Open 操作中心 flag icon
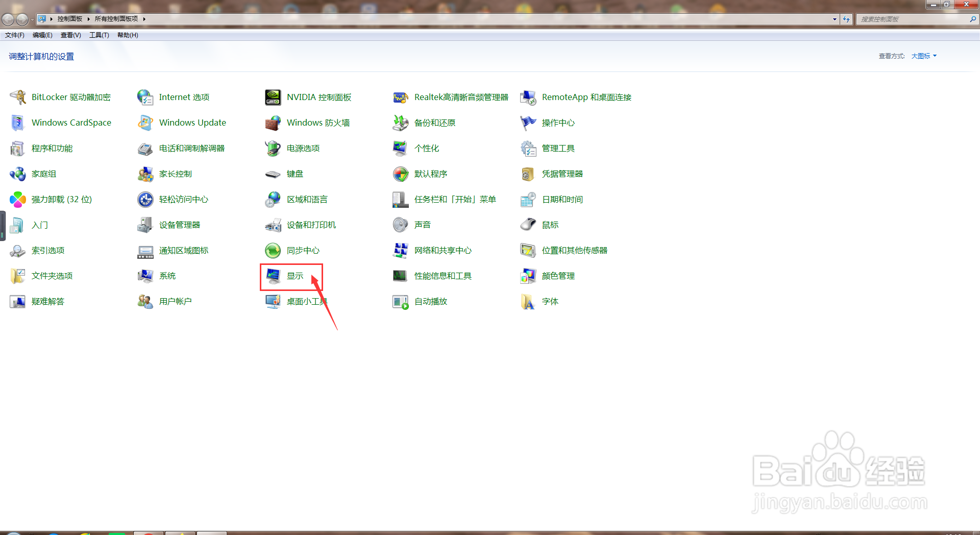 pyautogui.click(x=528, y=123)
